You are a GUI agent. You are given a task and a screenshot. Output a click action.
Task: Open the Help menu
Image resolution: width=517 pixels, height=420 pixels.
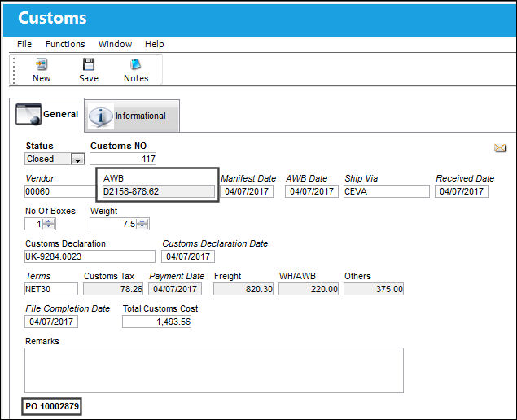(x=155, y=44)
